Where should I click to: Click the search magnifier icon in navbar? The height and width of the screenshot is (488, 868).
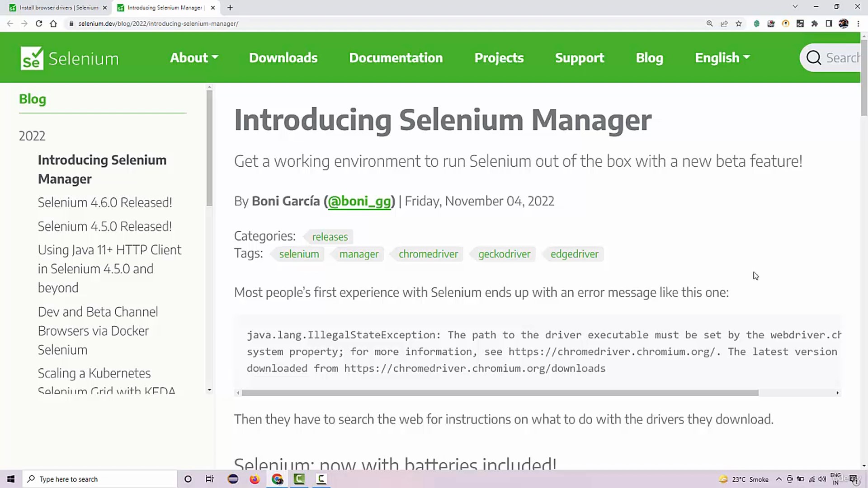pyautogui.click(x=814, y=58)
